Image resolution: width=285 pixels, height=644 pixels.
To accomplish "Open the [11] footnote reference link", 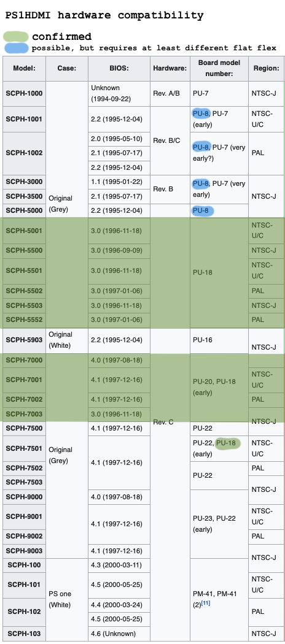I will click(x=206, y=603).
